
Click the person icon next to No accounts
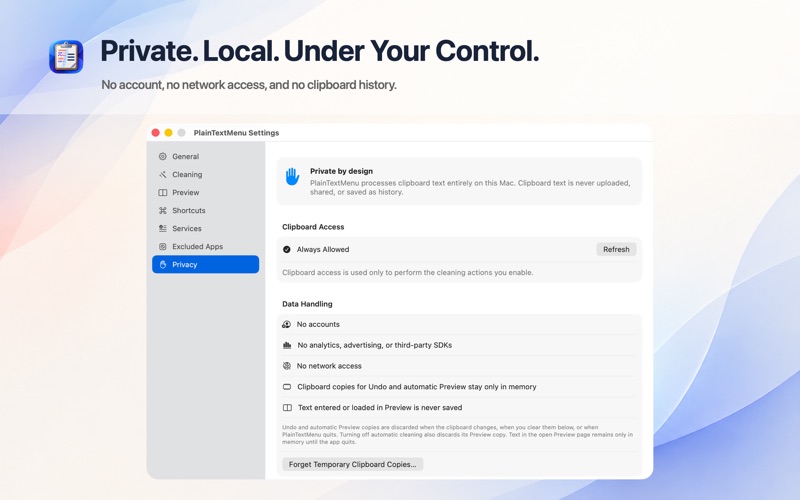pos(287,324)
